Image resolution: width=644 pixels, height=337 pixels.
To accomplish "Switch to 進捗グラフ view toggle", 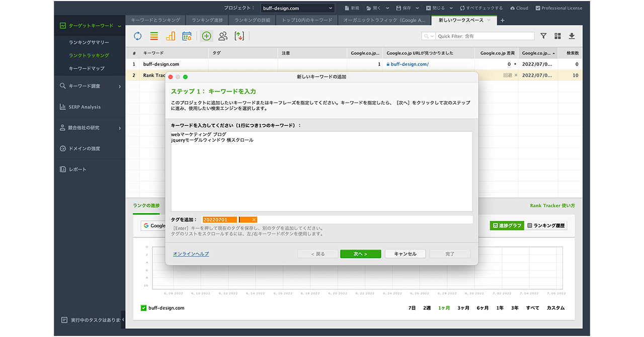I will tap(507, 226).
